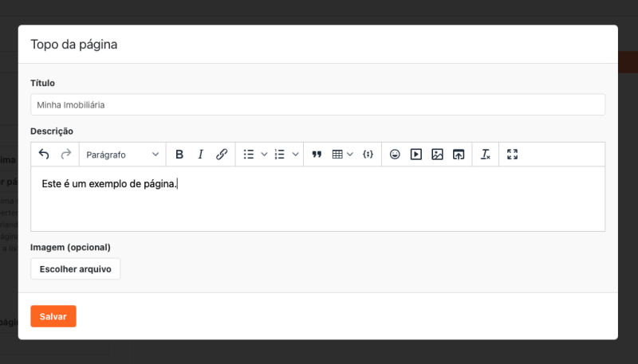Screen dimensions: 638x364
Task: Remove formatting with the Tx icon
Action: 485,155
